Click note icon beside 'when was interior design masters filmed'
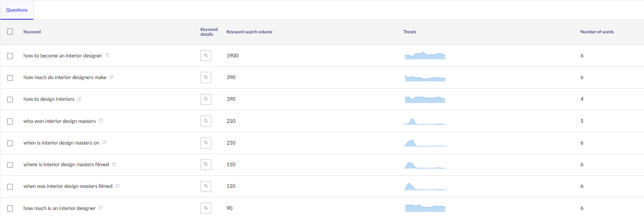 (x=118, y=186)
